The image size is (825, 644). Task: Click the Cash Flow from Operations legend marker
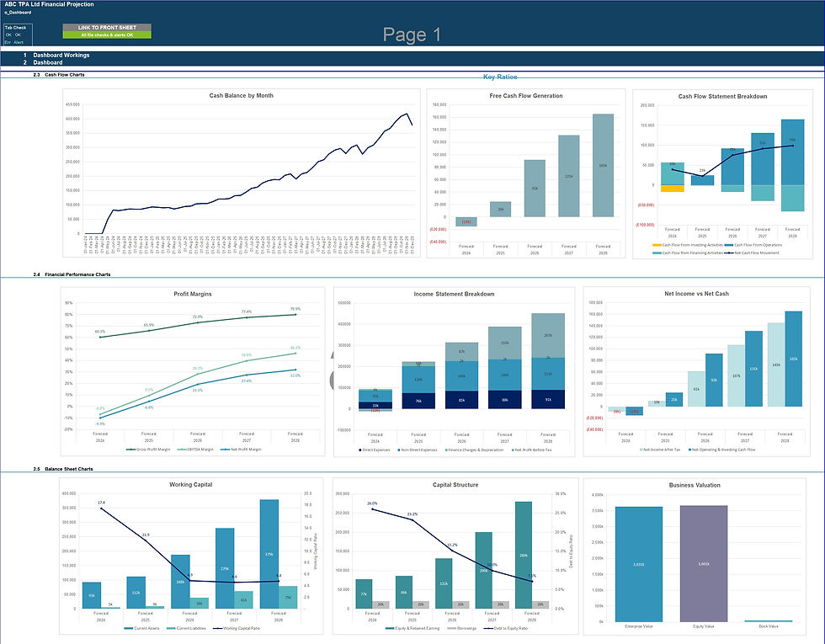pos(727,245)
